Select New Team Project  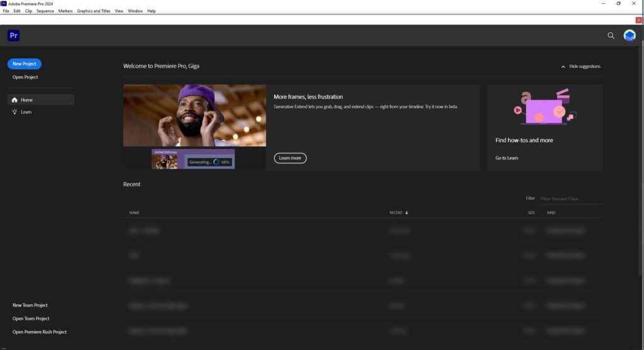pos(30,305)
